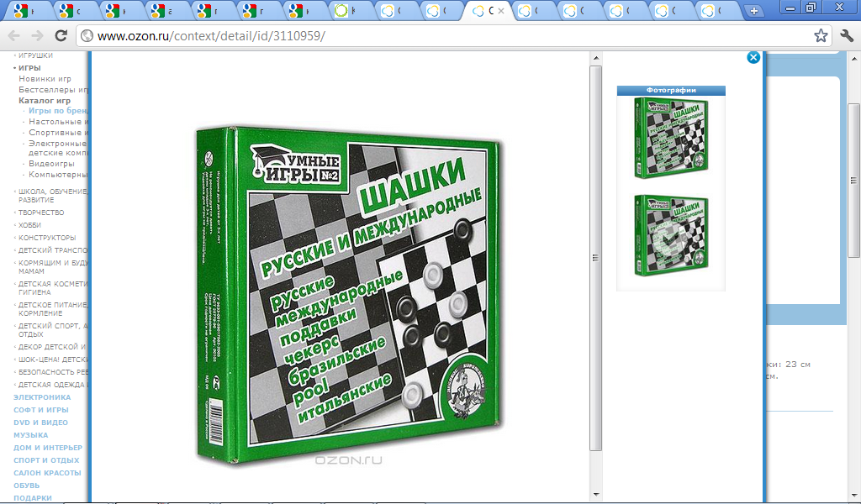Open ДЕТСКИЙ СПОРТ, ОТДЫХ category
The height and width of the screenshot is (504, 861).
[x=53, y=330]
